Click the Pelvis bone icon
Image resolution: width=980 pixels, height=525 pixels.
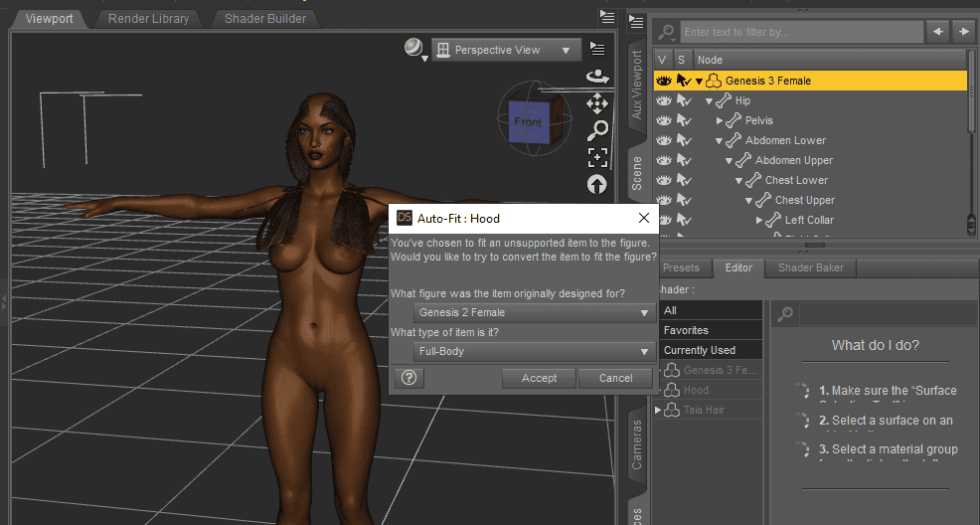tap(734, 120)
